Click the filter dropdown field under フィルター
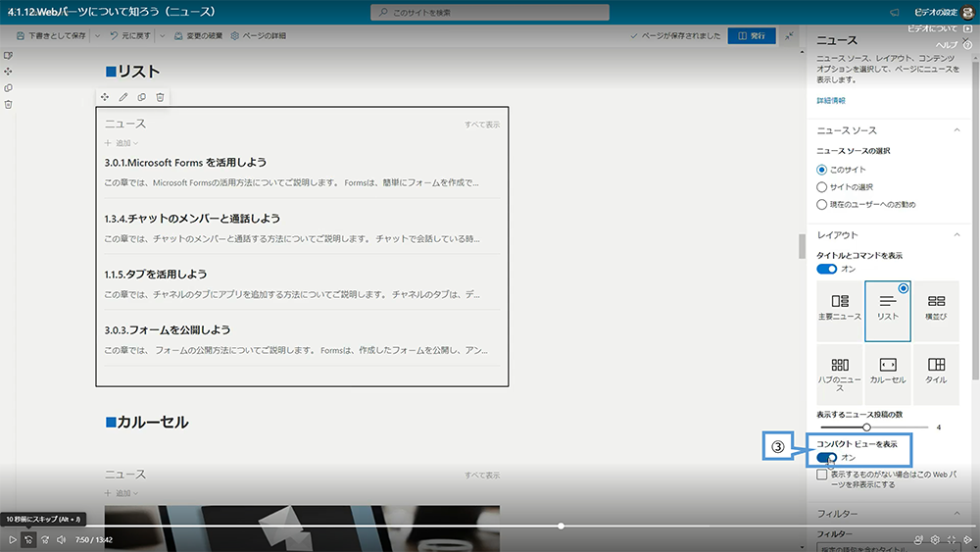This screenshot has height=552, width=980. [x=888, y=548]
